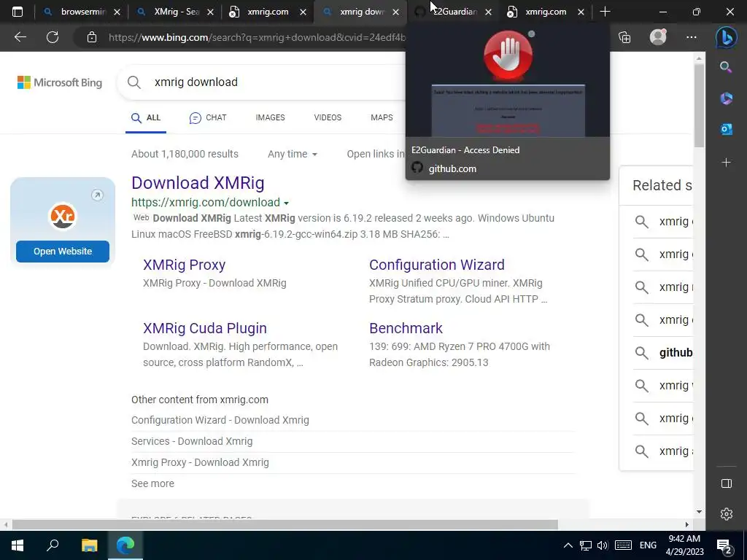Click the Open Website button
747x560 pixels.
click(x=63, y=252)
